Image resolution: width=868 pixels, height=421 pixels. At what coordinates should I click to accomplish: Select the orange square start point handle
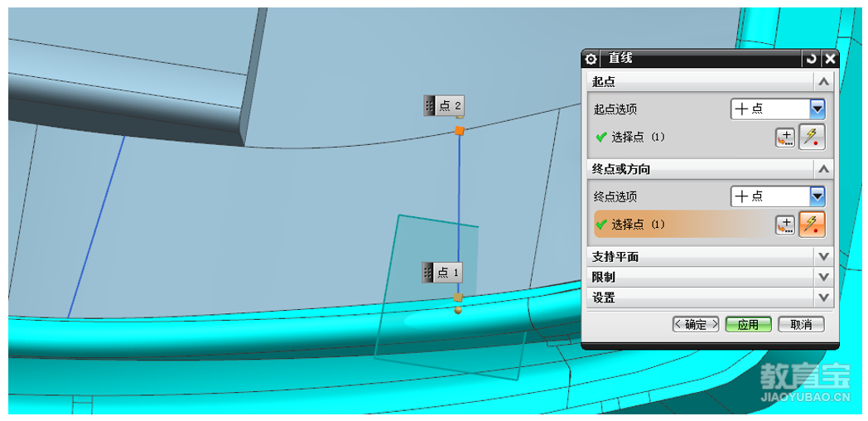459,131
